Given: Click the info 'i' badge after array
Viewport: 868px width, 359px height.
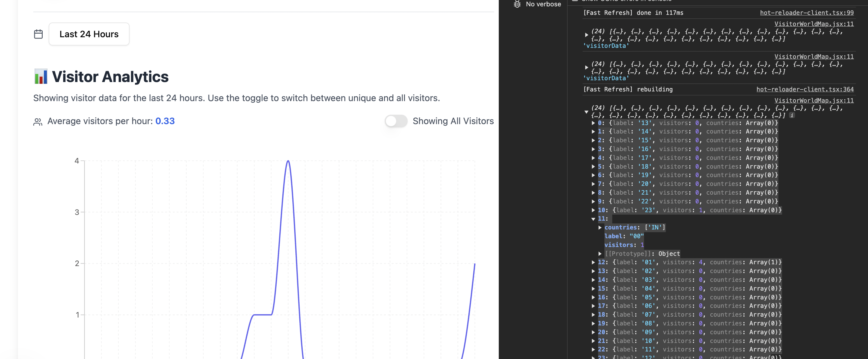Looking at the screenshot, I should (x=792, y=115).
